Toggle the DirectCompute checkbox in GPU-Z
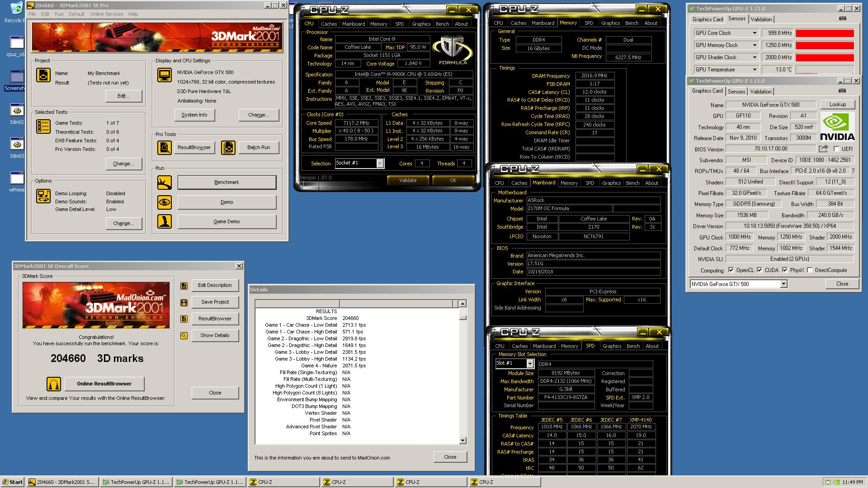Viewport: 868px width, 488px height. click(810, 270)
